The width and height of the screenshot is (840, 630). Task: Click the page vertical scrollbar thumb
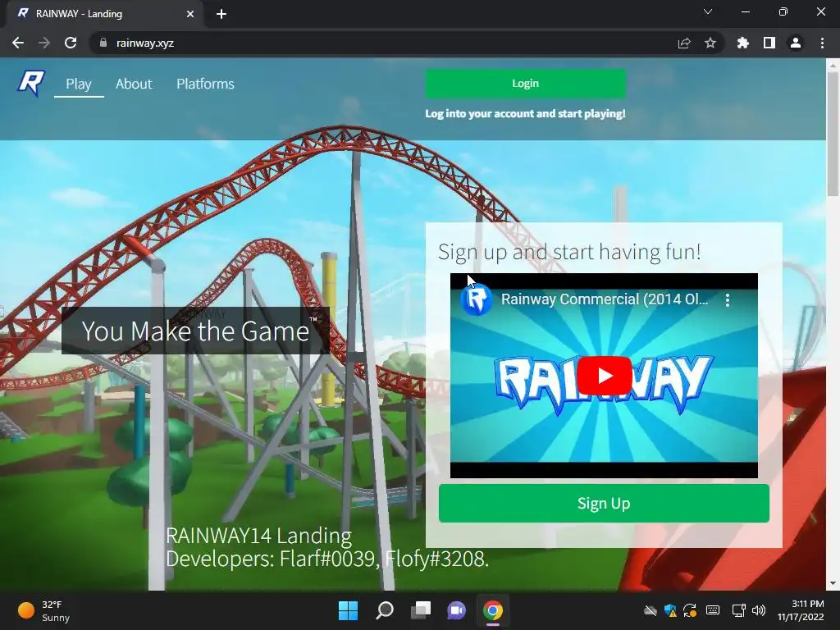[833, 134]
